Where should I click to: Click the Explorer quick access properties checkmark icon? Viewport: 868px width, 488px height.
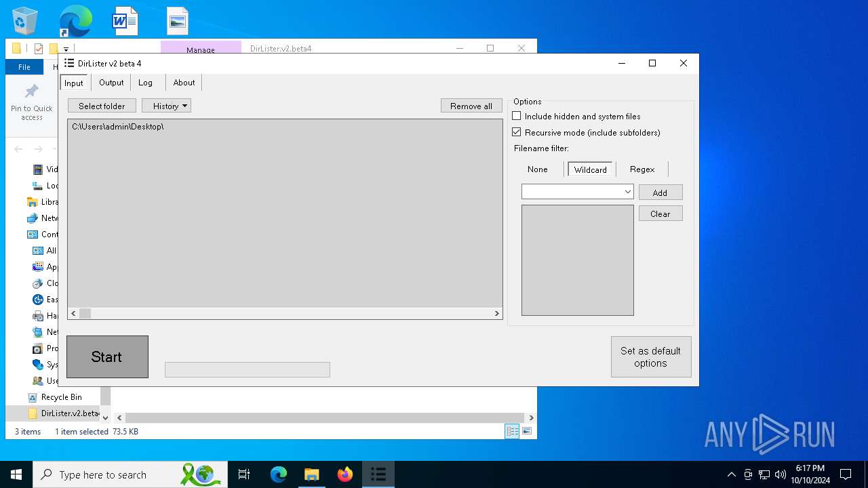point(39,49)
